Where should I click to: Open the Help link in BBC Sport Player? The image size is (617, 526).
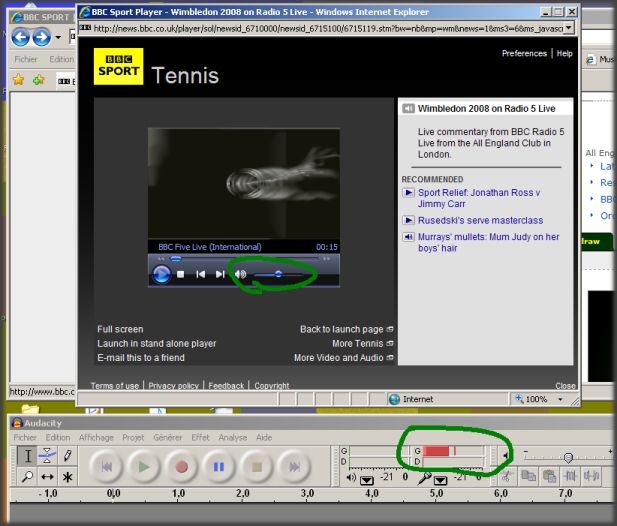pos(564,54)
